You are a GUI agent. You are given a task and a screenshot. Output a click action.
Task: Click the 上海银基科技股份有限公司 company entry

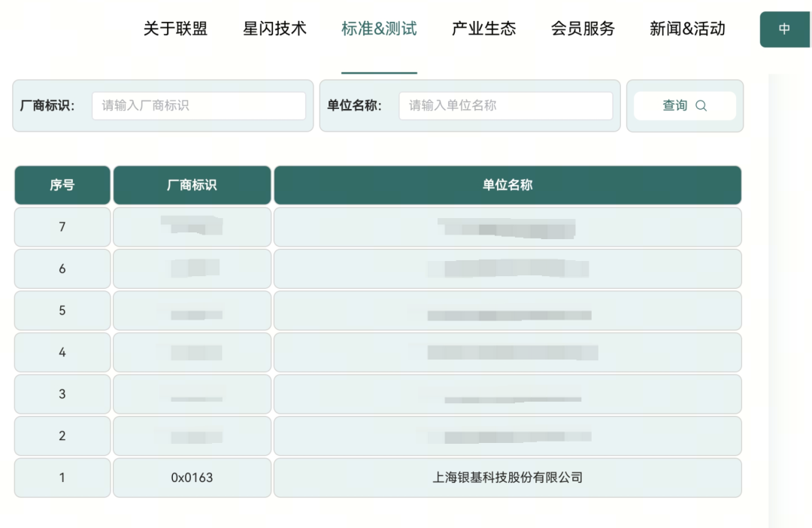coord(507,478)
